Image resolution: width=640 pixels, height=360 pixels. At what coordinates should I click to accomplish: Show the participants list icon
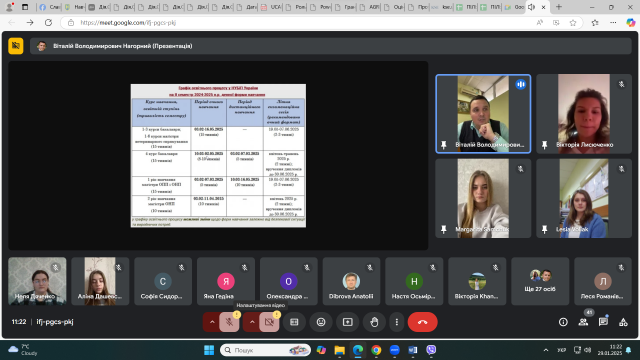pos(583,322)
